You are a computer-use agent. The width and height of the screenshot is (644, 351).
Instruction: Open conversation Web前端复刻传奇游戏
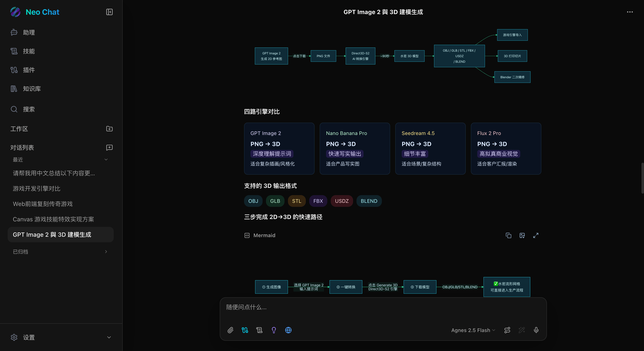point(61,204)
